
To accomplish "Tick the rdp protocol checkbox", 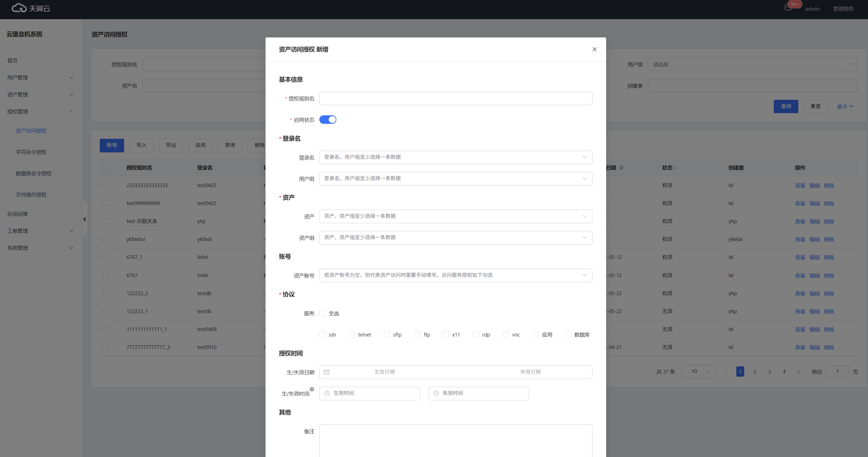I will [476, 334].
